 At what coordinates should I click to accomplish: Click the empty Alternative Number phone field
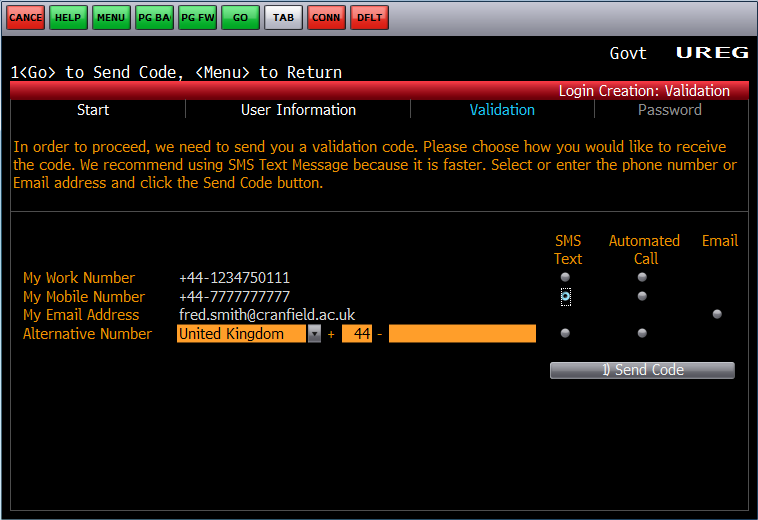pyautogui.click(x=462, y=334)
